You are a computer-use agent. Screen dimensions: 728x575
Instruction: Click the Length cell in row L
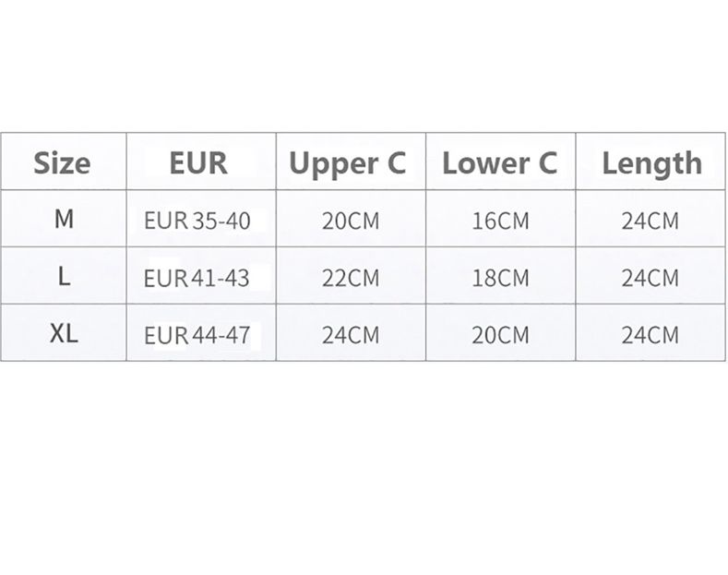pos(650,278)
